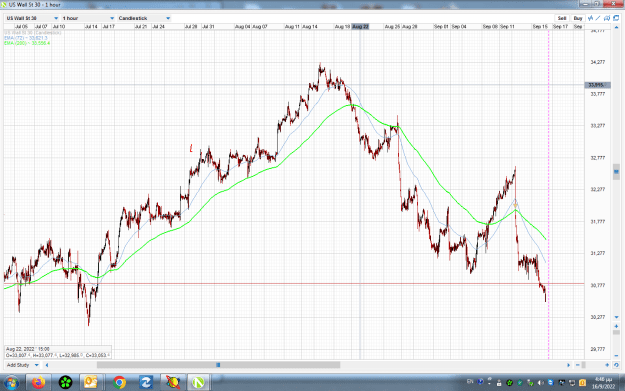
Task: Open Firefox from the taskbar
Action: (x=38, y=383)
